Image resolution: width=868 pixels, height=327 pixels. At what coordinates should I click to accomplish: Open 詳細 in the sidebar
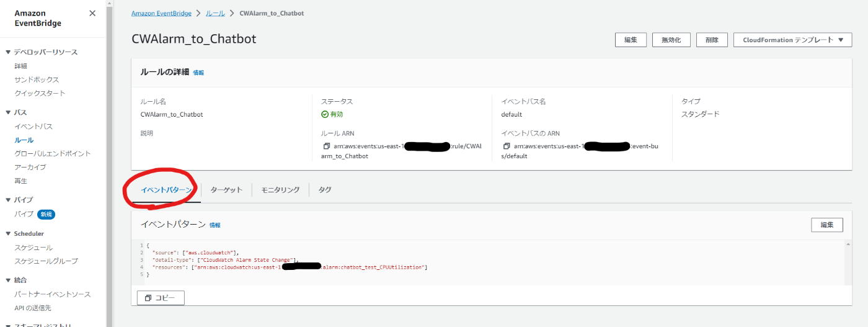(x=20, y=66)
